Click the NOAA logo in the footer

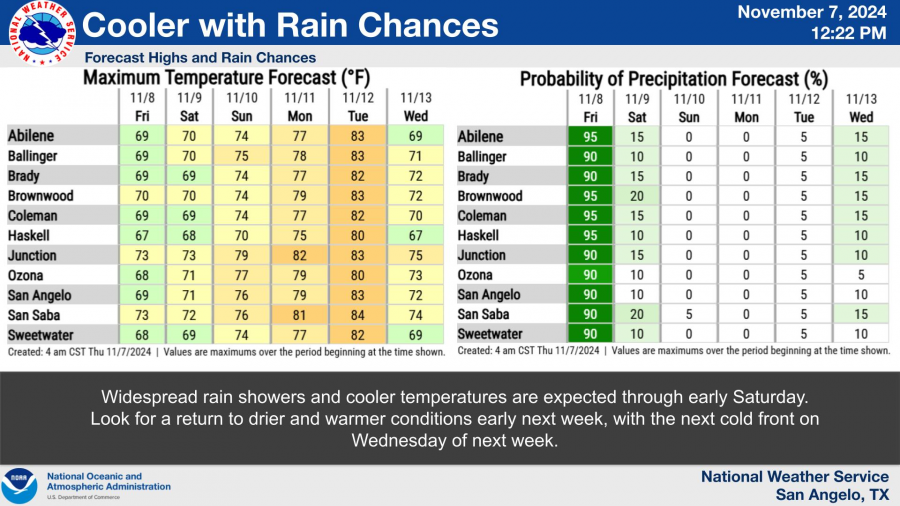(19, 486)
